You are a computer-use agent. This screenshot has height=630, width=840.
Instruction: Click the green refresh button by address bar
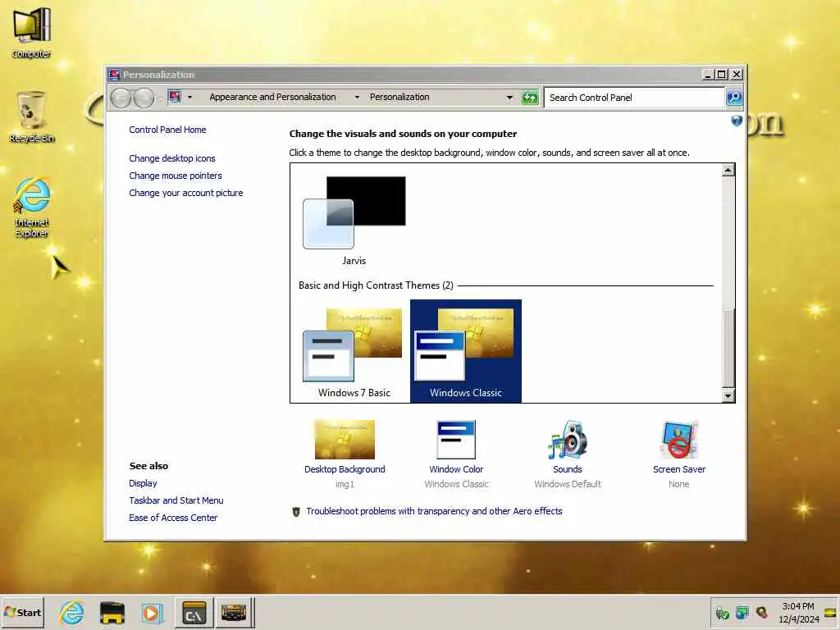(x=529, y=98)
